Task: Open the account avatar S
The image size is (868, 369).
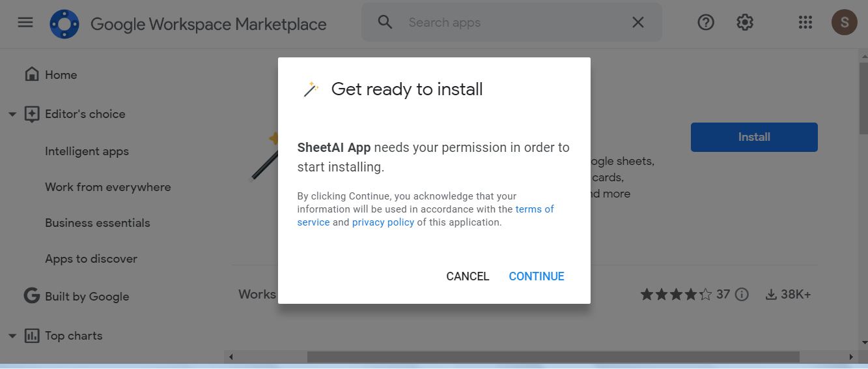Action: 845,22
